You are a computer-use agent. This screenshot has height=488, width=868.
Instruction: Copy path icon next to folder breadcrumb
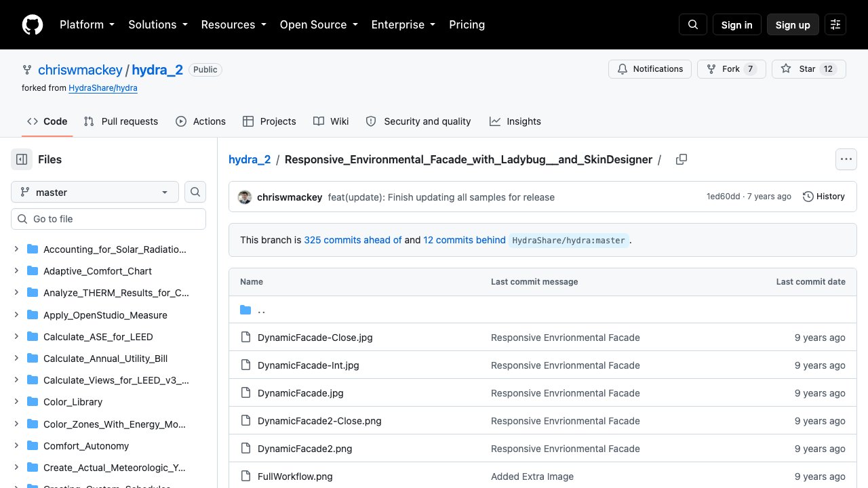pyautogui.click(x=682, y=159)
